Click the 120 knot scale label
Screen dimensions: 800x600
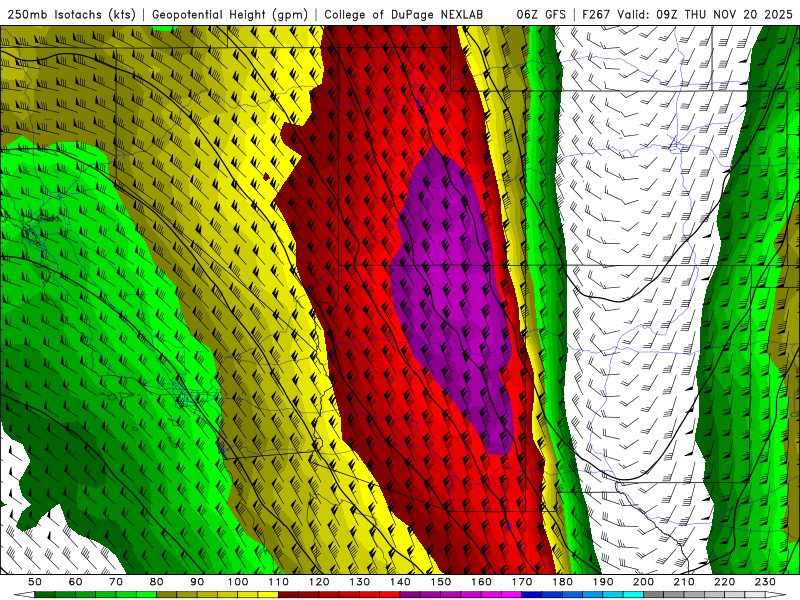coord(319,582)
